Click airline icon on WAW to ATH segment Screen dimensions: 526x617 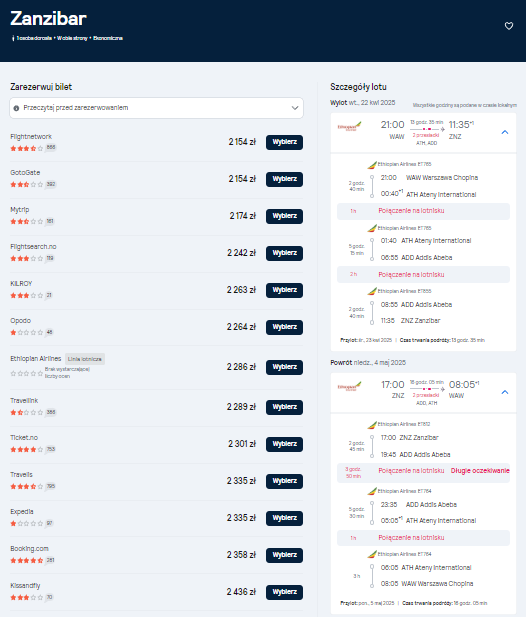click(372, 164)
